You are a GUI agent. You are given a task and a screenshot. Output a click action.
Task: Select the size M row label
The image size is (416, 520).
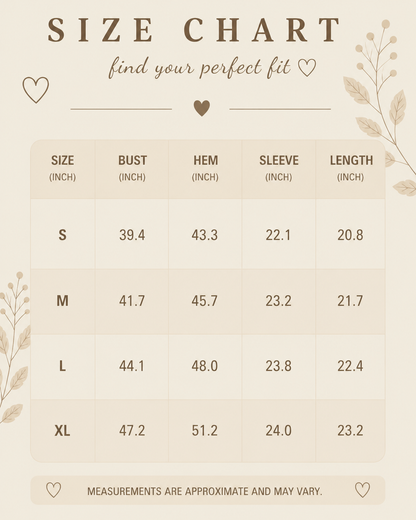pyautogui.click(x=62, y=301)
